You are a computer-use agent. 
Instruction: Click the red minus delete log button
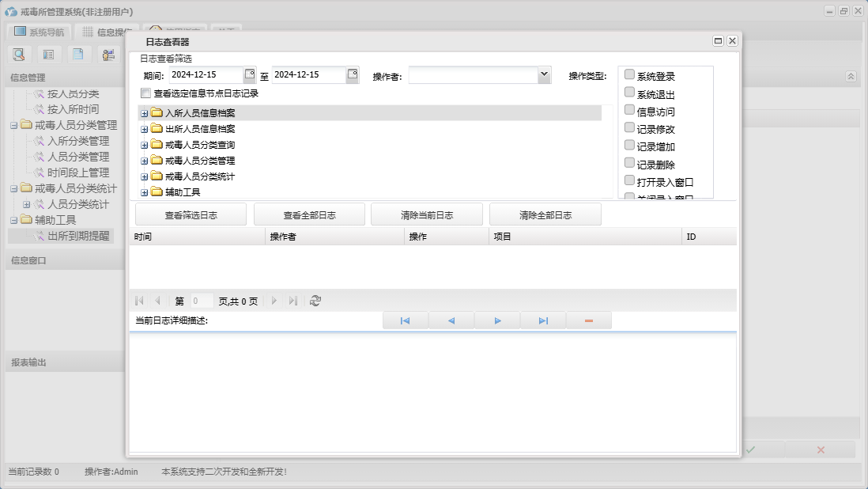588,320
